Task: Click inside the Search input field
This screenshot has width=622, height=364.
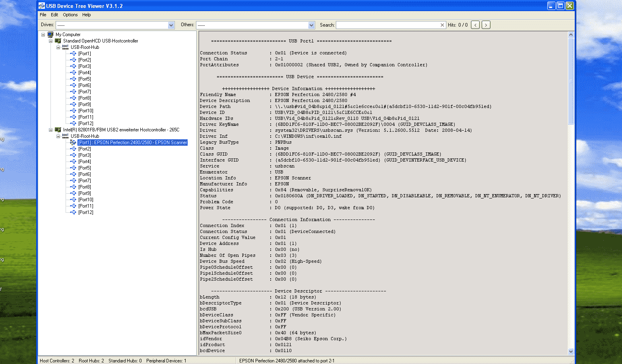Action: (x=388, y=25)
